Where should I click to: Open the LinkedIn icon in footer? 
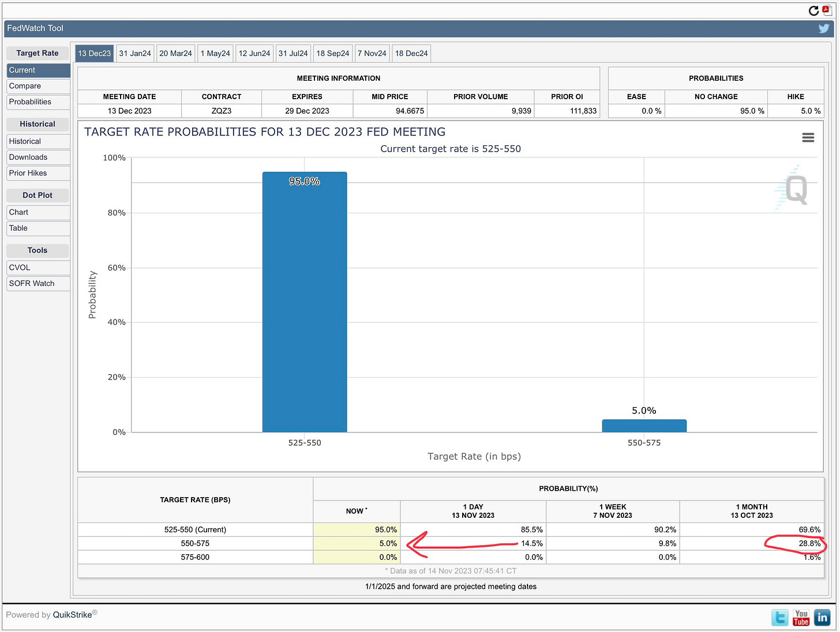pos(822,618)
